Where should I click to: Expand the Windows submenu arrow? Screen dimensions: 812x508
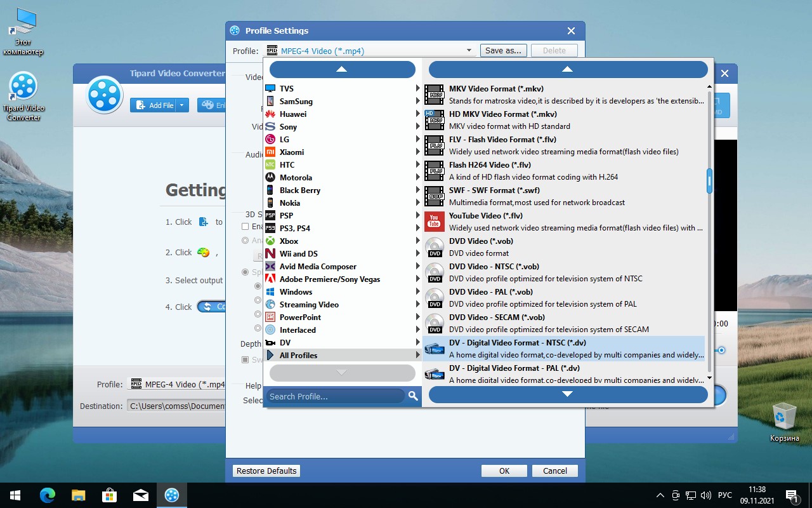click(x=418, y=291)
